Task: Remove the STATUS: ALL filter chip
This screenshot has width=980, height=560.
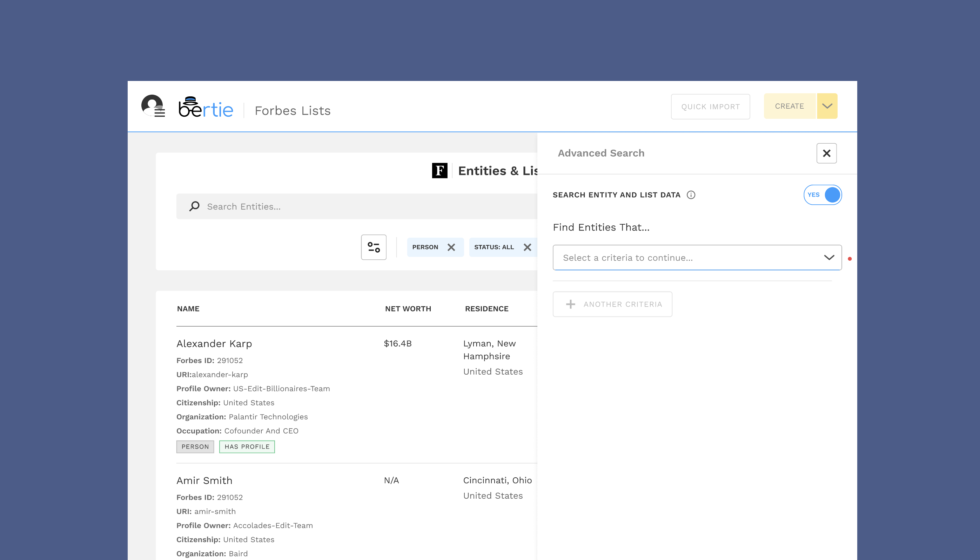Action: [x=527, y=247]
